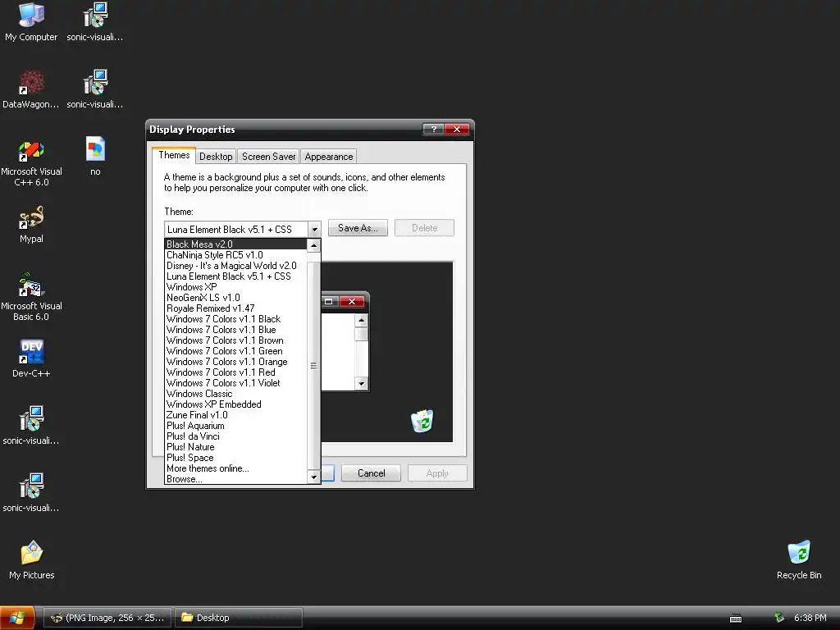The height and width of the screenshot is (630, 840).
Task: Switch to the Themes tab
Action: coord(174,155)
